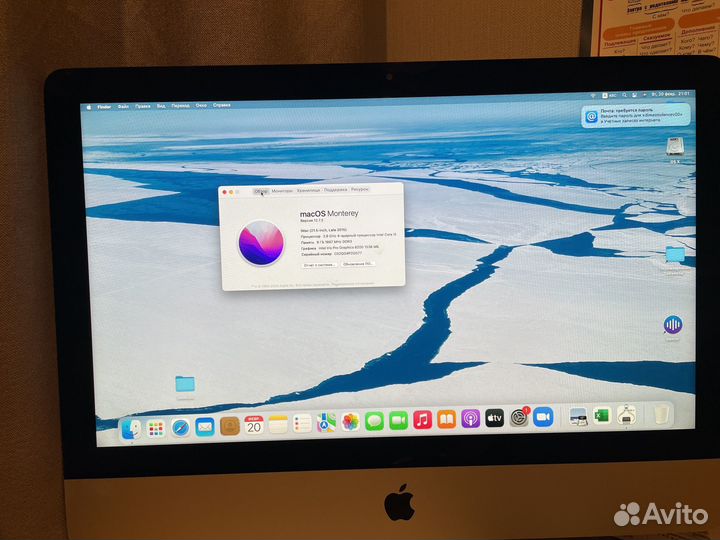Select the round purple audio app icon on the desktop

coord(673,326)
